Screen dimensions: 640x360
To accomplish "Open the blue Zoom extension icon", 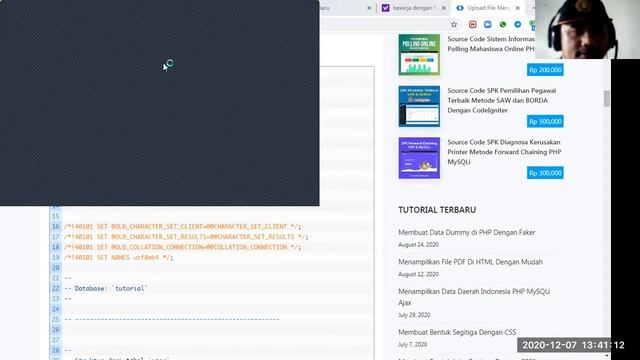I will pyautogui.click(x=488, y=24).
